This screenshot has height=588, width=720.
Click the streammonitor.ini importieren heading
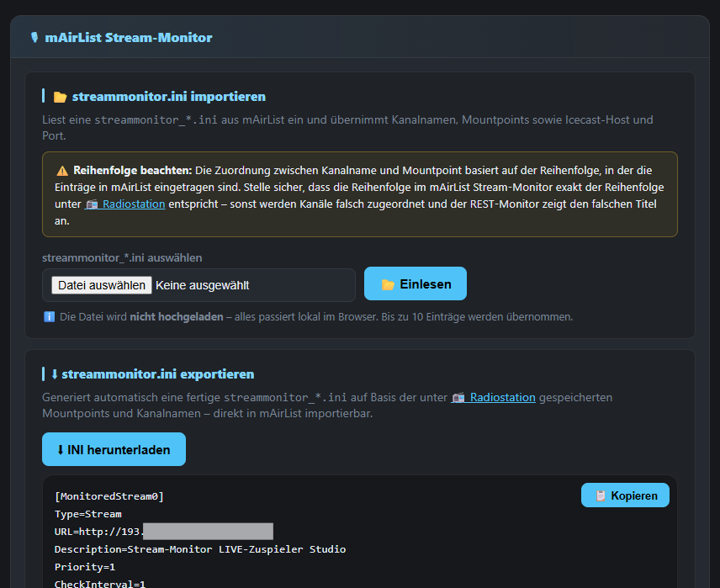[x=168, y=97]
